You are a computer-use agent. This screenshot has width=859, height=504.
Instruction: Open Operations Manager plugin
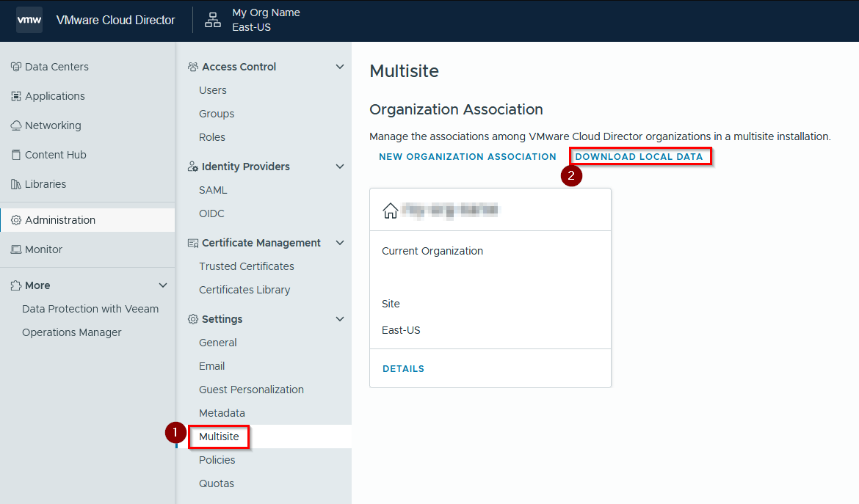[x=72, y=333]
